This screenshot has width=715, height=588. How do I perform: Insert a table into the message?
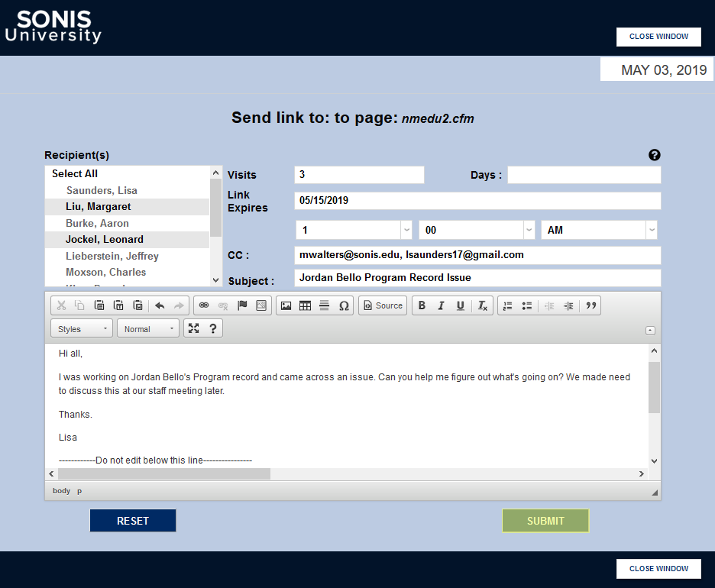coord(305,305)
